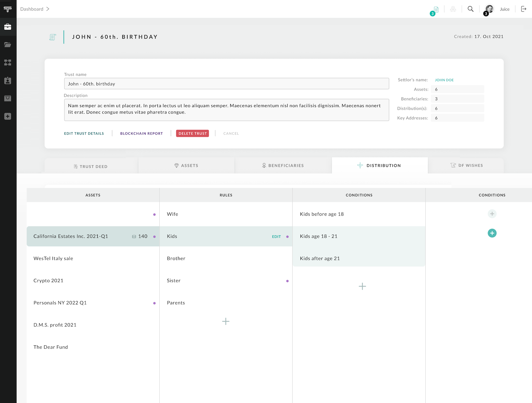Image resolution: width=532 pixels, height=403 pixels.
Task: Click the ID badge sidebar icon
Action: point(8,81)
